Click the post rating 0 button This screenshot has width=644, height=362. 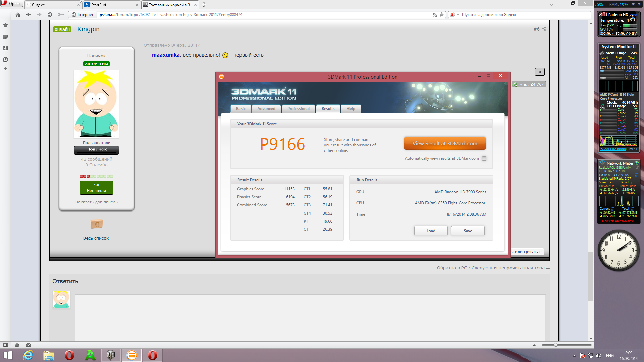click(x=540, y=72)
